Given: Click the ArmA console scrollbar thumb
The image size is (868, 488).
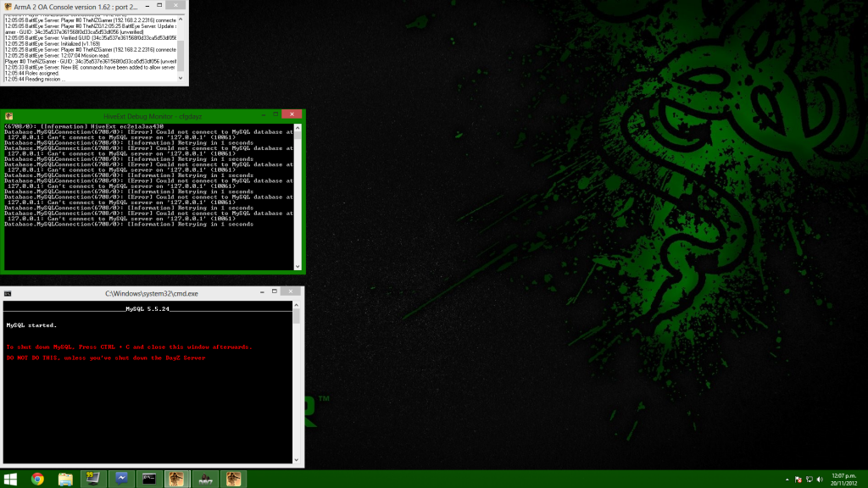Looking at the screenshot, I should 181,57.
